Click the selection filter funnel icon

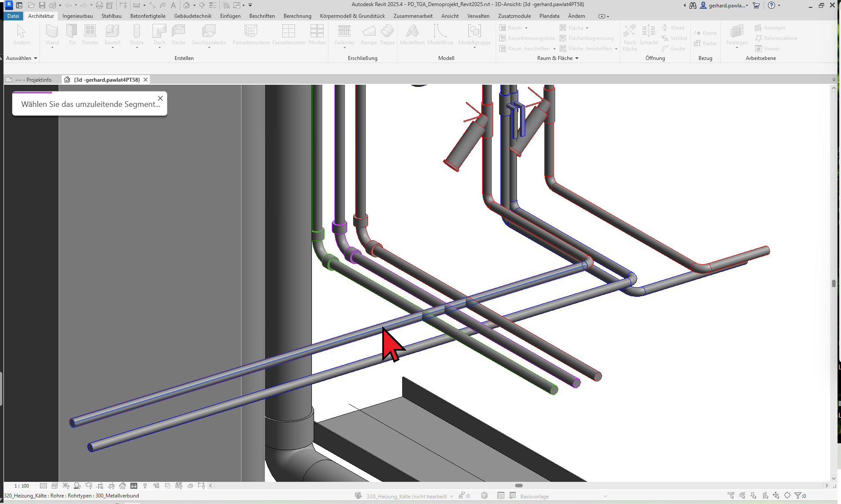click(x=798, y=496)
